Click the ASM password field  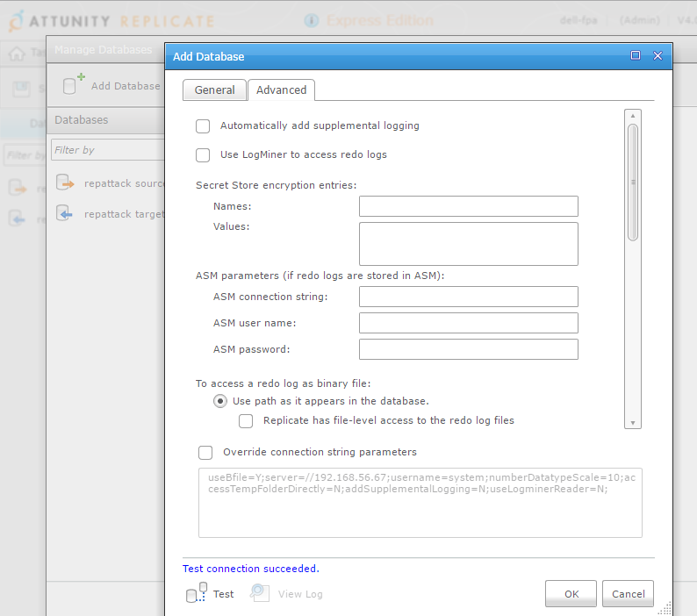click(x=469, y=349)
